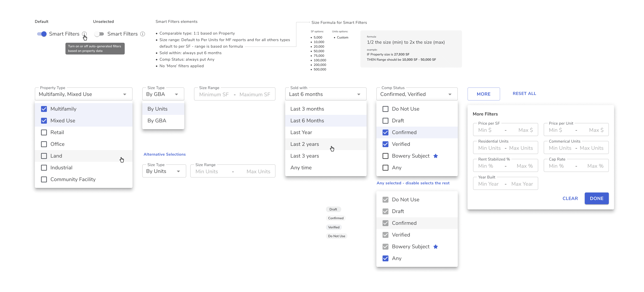Select Last 2 years option
The image size is (644, 292).
point(304,144)
